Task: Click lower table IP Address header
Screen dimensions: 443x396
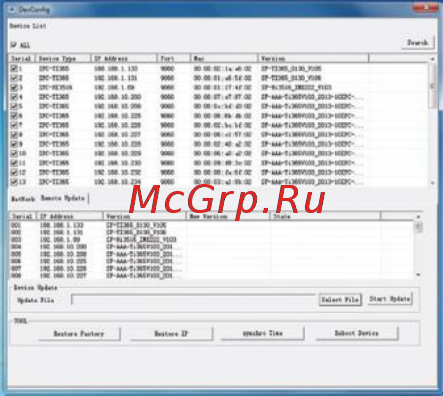Action: 70,217
